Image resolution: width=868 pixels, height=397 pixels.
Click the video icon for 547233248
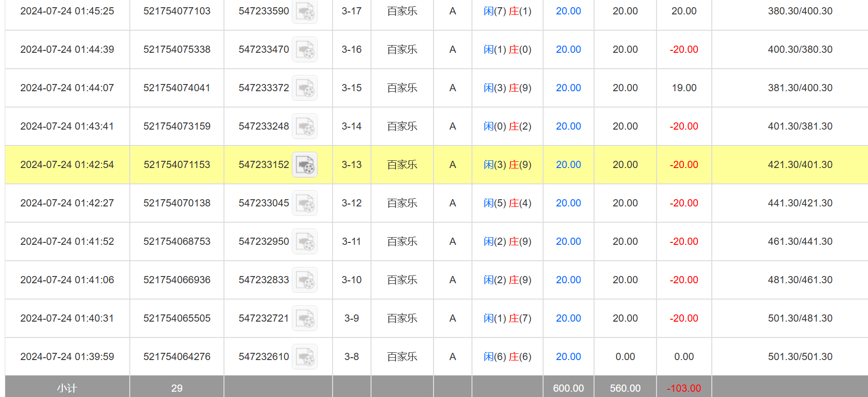click(305, 126)
